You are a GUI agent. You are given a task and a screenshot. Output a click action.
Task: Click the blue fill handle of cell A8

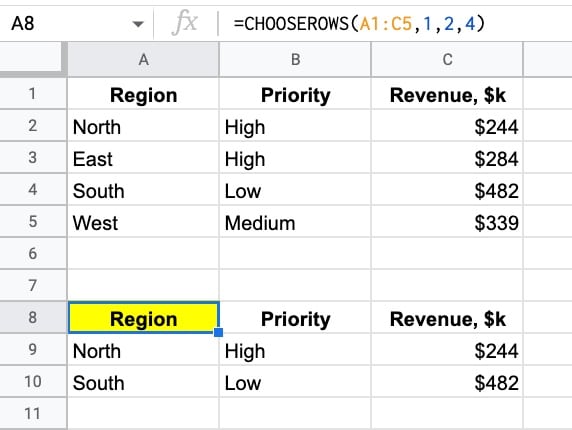(219, 332)
